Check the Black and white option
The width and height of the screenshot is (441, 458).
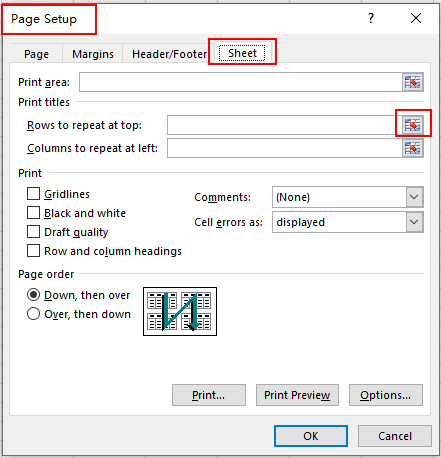point(33,213)
